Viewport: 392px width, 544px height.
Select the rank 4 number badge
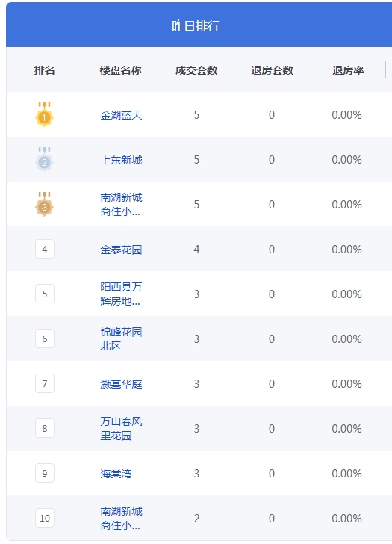pyautogui.click(x=45, y=249)
